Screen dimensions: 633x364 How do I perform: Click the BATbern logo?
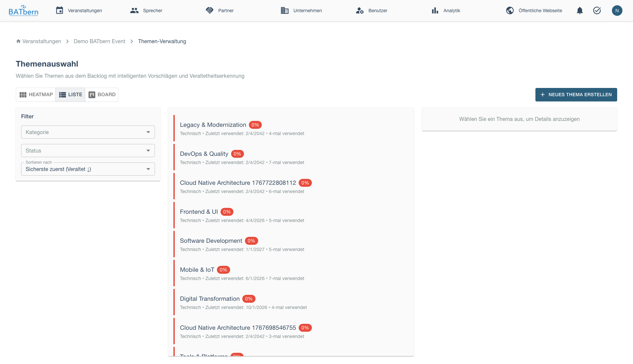pos(23,11)
